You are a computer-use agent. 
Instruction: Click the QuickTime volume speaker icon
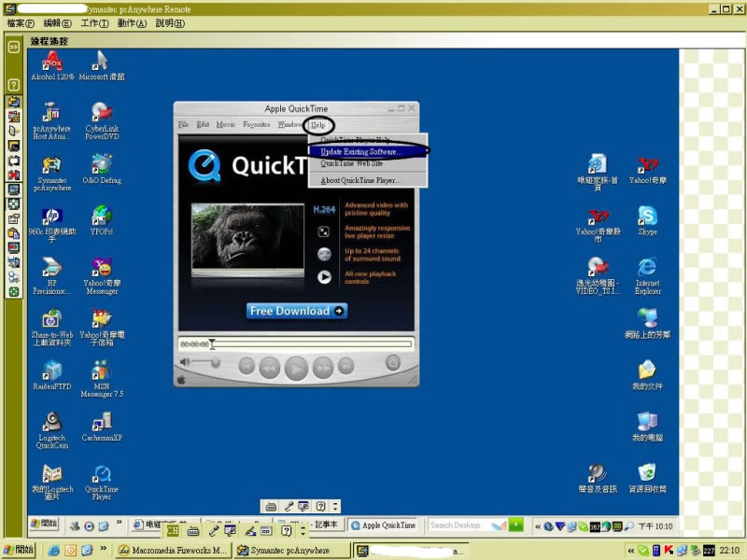(x=185, y=362)
